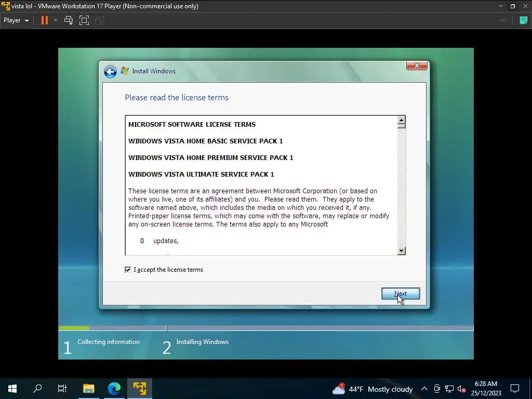Click the VMware Player taskbar icon

click(139, 389)
